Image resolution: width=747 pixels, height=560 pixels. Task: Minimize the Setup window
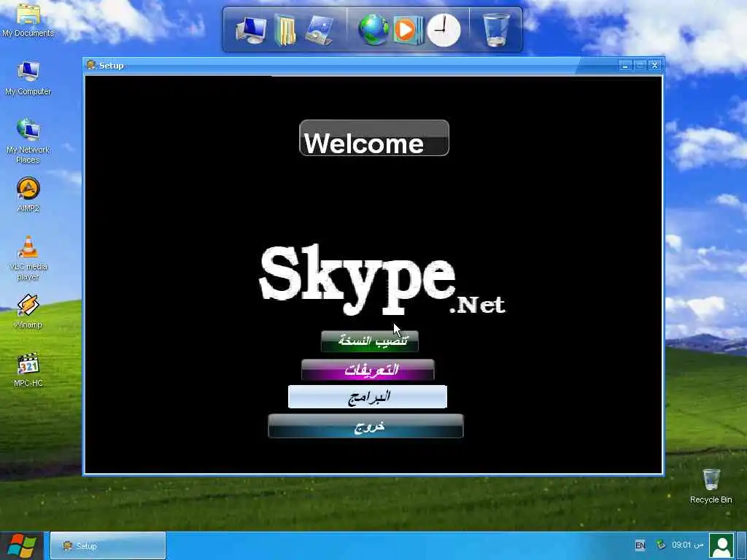coord(625,65)
